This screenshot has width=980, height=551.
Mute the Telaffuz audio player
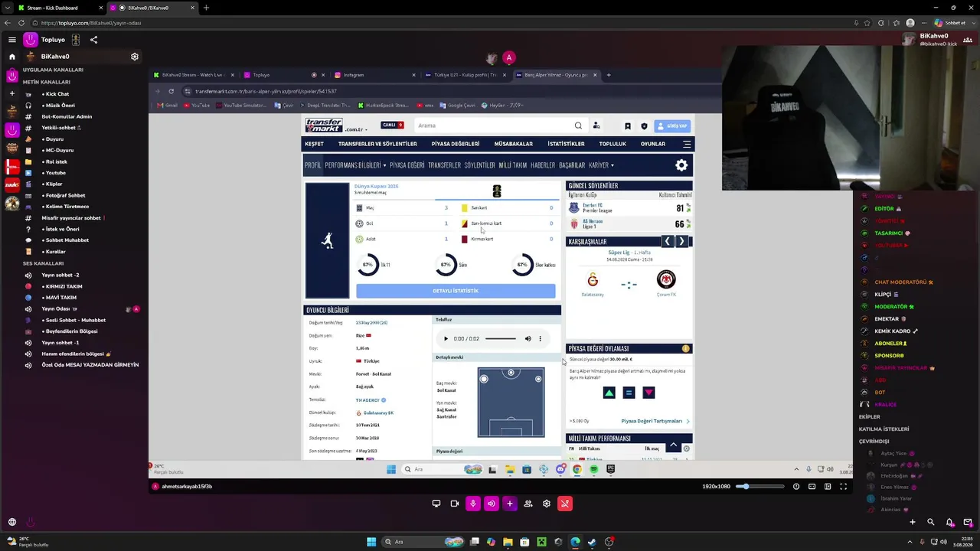pyautogui.click(x=528, y=338)
